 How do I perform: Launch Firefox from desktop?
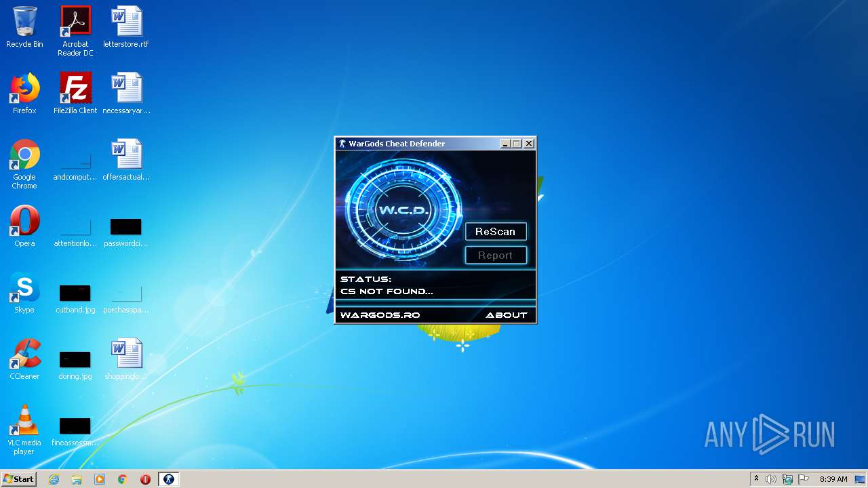(24, 94)
